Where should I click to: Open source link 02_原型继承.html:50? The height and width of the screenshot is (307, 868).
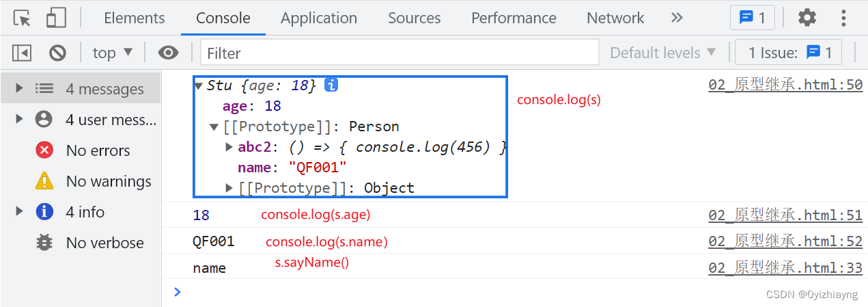click(785, 85)
